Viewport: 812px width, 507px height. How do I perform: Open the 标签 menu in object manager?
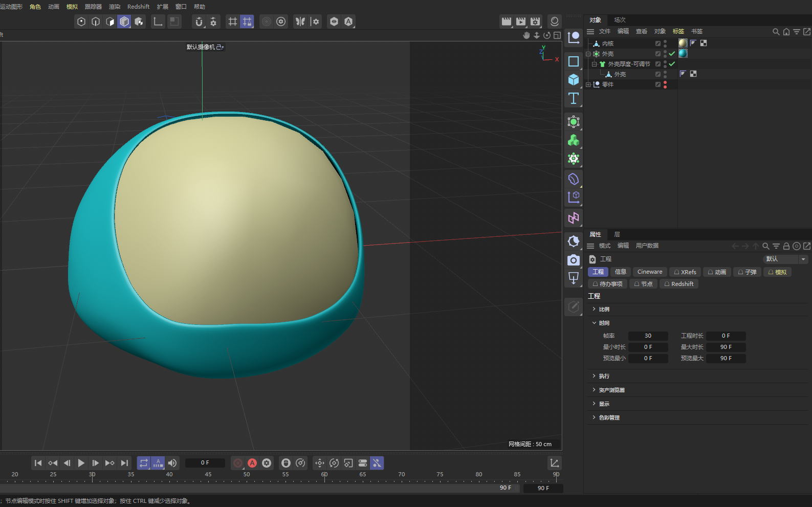[x=678, y=31]
